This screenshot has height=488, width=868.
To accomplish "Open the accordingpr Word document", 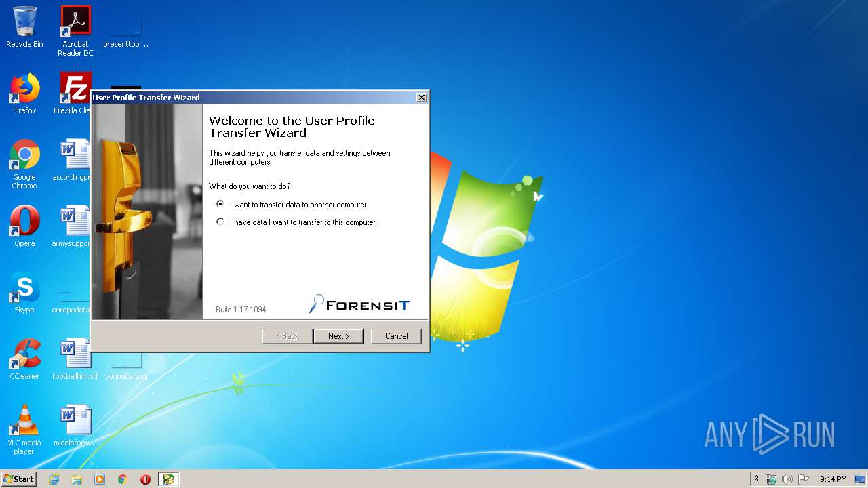I will [72, 161].
